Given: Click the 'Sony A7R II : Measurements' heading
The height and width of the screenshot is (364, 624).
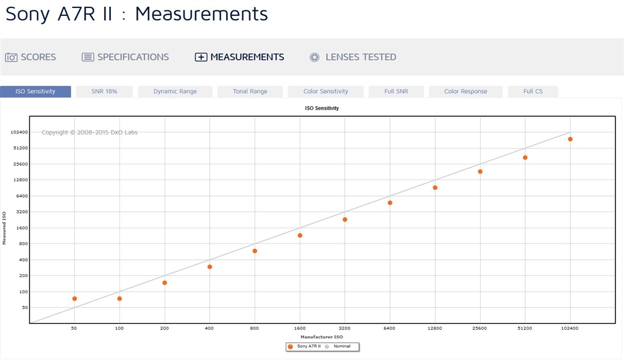Looking at the screenshot, I should click(x=136, y=14).
